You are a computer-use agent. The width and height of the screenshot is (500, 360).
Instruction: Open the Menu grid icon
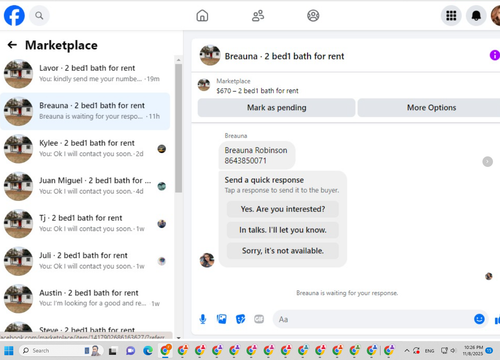(x=451, y=16)
